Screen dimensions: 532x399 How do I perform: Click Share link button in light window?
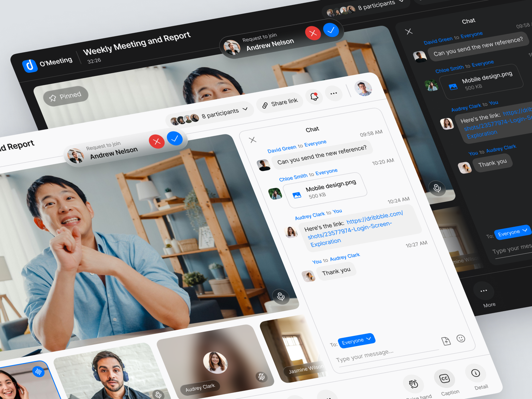click(x=280, y=103)
